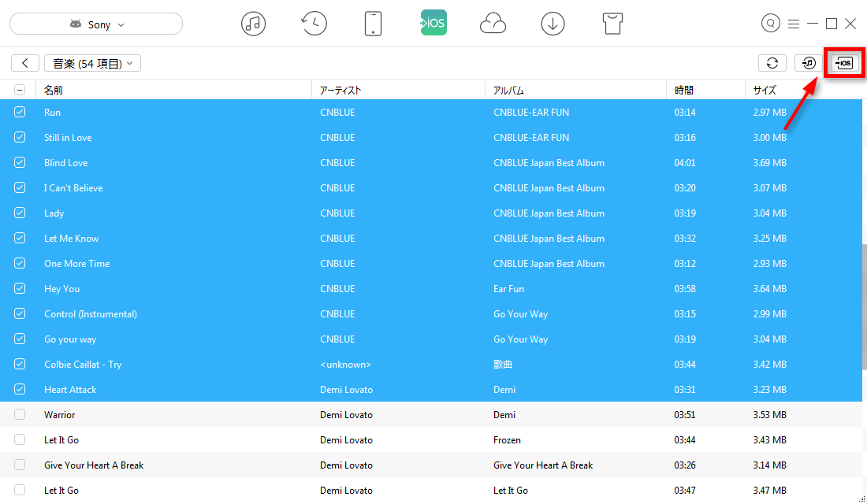Click the '<unknown>' artist cell
Viewport: 867px width, 504px height.
point(345,365)
